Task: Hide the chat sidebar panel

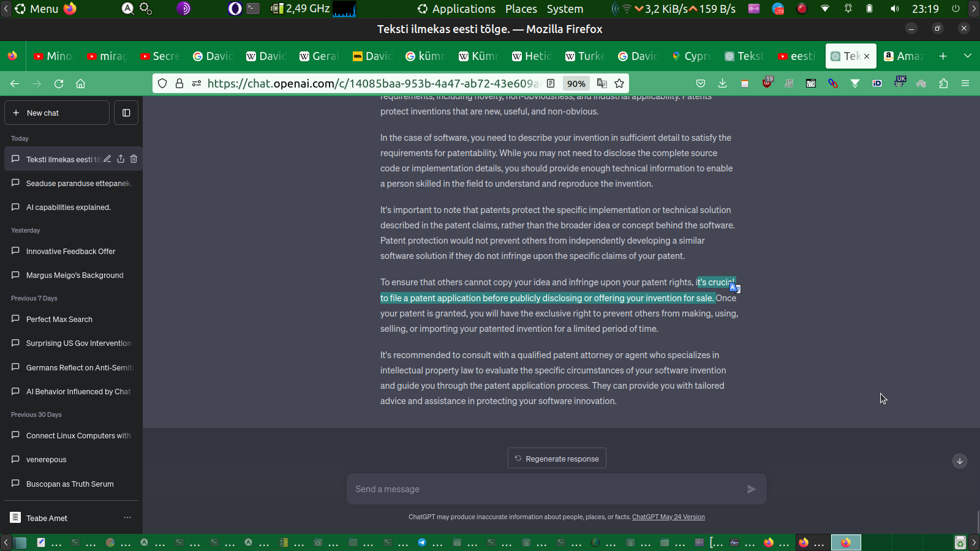Action: [x=126, y=113]
